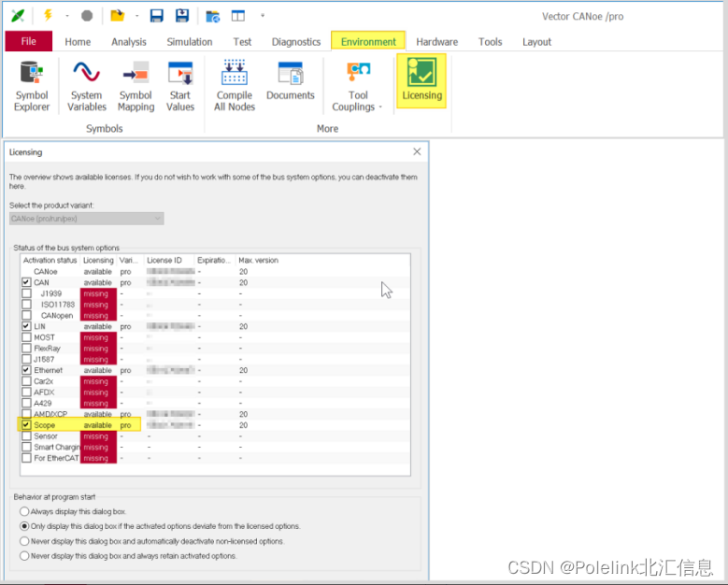Click the folder-with-gear quick access icon
Viewport: 728px width, 585px height.
213,16
